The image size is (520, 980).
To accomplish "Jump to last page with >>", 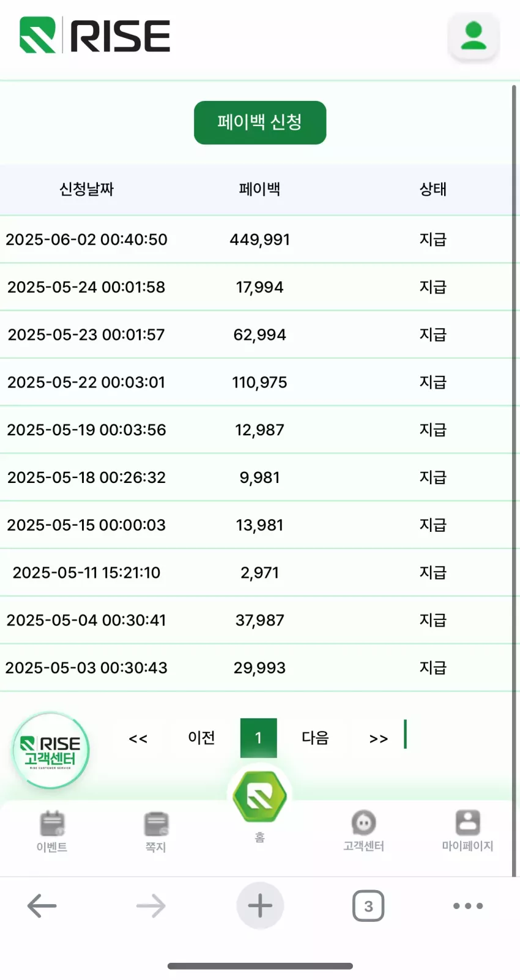I will click(379, 739).
